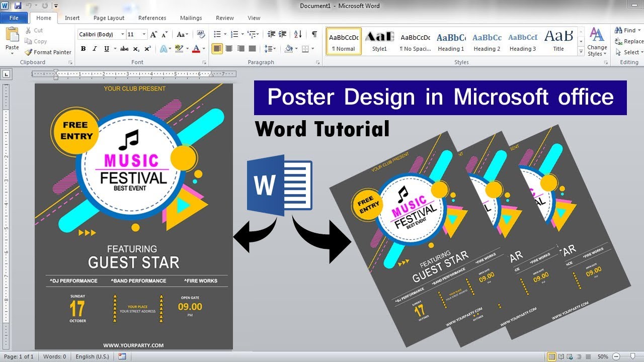644x362 pixels.
Task: Open the Shading color dropdown arrow
Action: coord(297,49)
